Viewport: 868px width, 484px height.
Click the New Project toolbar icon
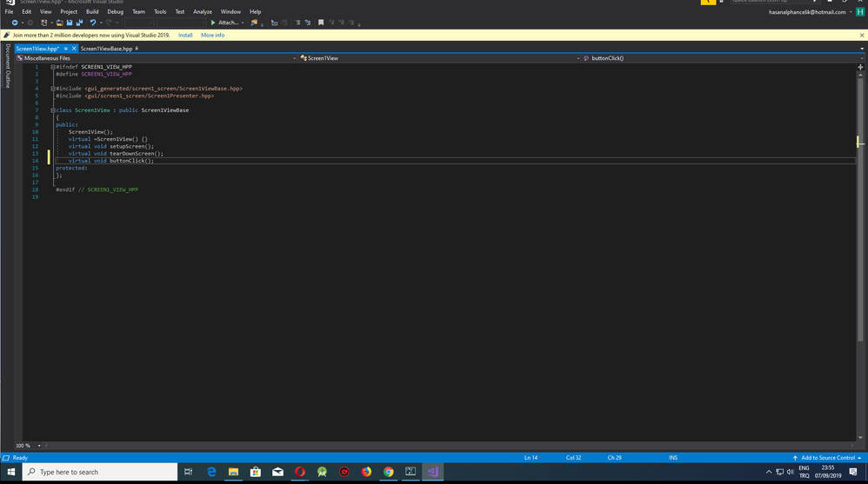(43, 23)
